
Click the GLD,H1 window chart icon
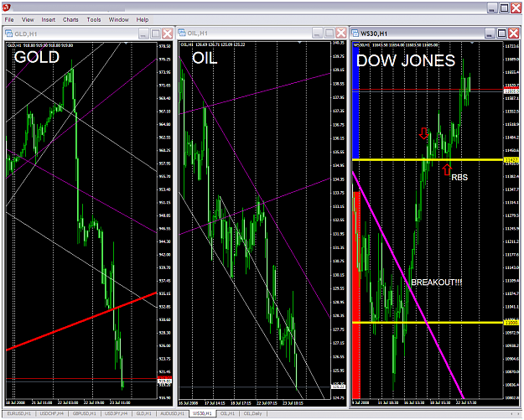[x=9, y=34]
